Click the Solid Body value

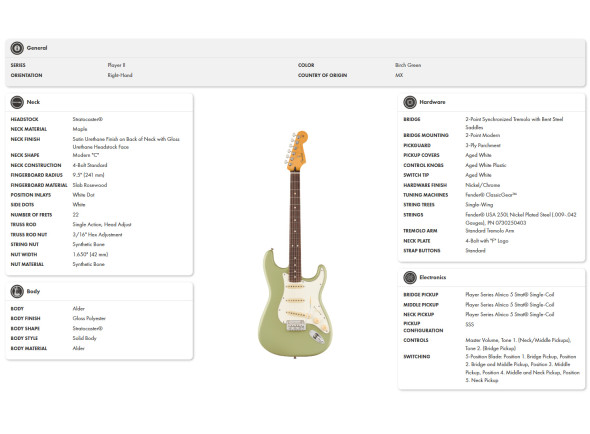point(85,338)
